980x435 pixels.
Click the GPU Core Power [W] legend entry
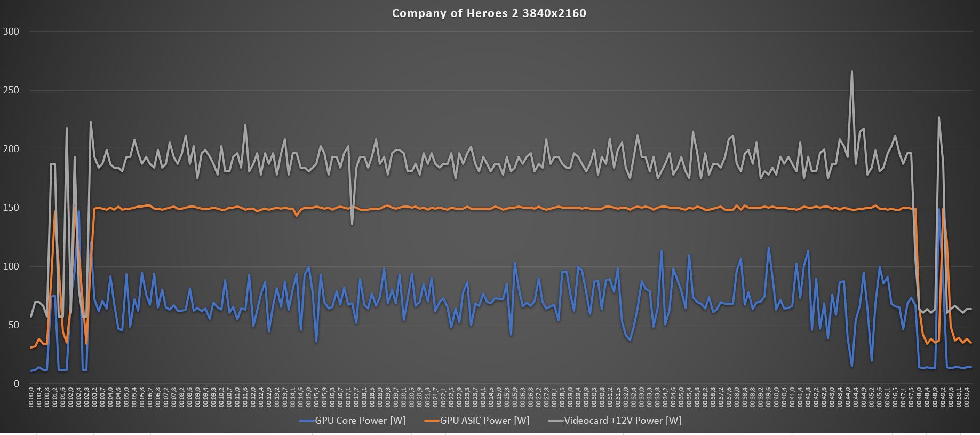click(x=352, y=421)
